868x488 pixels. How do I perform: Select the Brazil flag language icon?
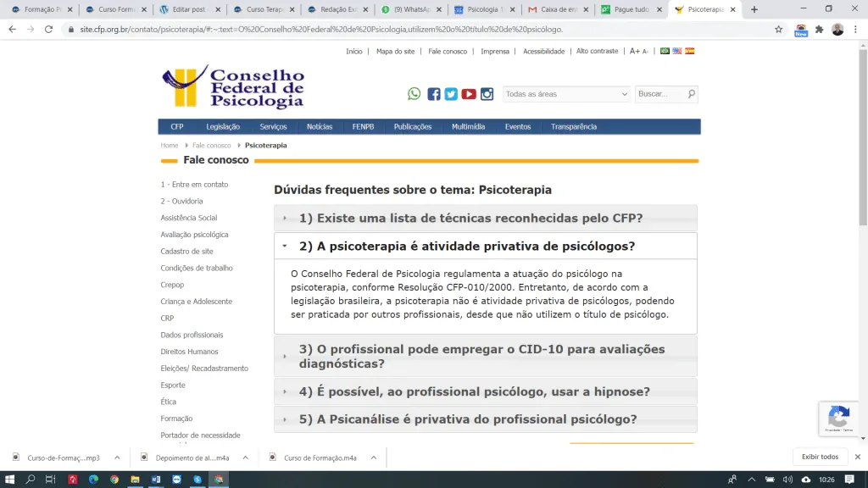(x=665, y=51)
